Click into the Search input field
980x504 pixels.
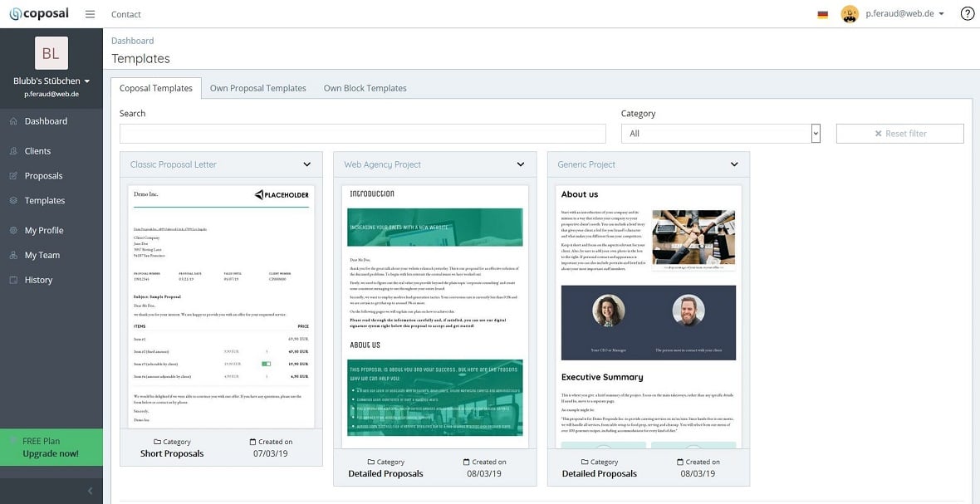[x=362, y=133]
